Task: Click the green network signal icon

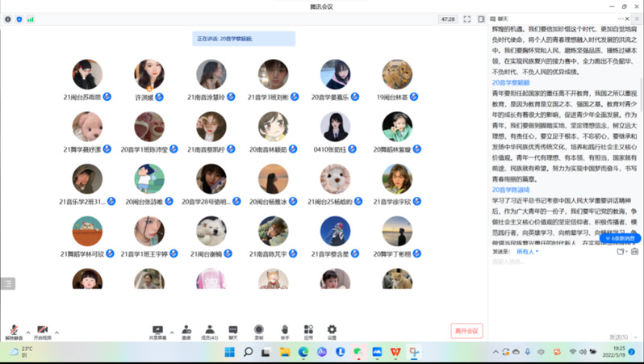Action: coord(31,19)
